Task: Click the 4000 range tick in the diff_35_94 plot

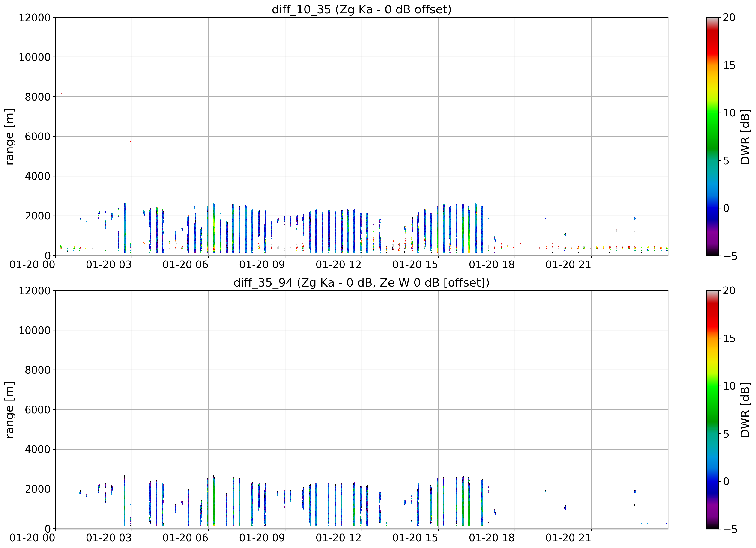Action: (x=38, y=449)
